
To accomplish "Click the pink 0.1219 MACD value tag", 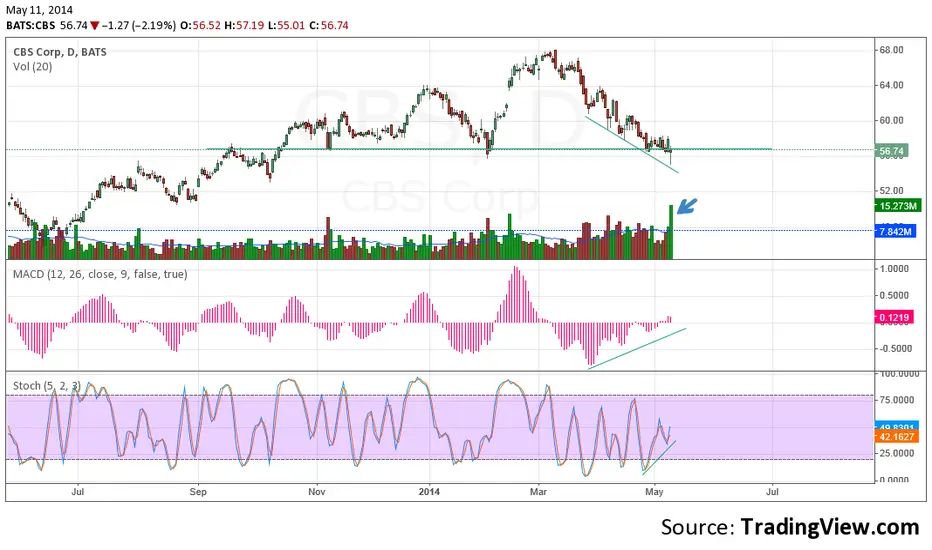I will pyautogui.click(x=894, y=317).
